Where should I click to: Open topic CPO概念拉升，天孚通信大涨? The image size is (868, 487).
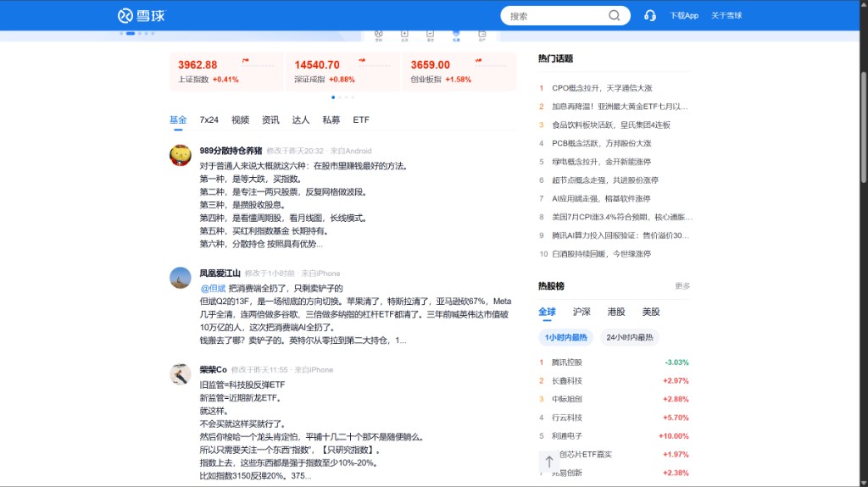click(602, 88)
